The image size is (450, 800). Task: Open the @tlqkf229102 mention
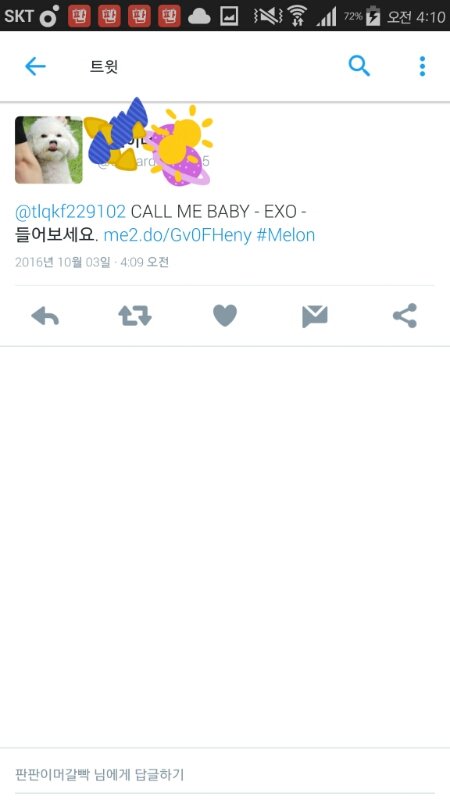(x=70, y=211)
